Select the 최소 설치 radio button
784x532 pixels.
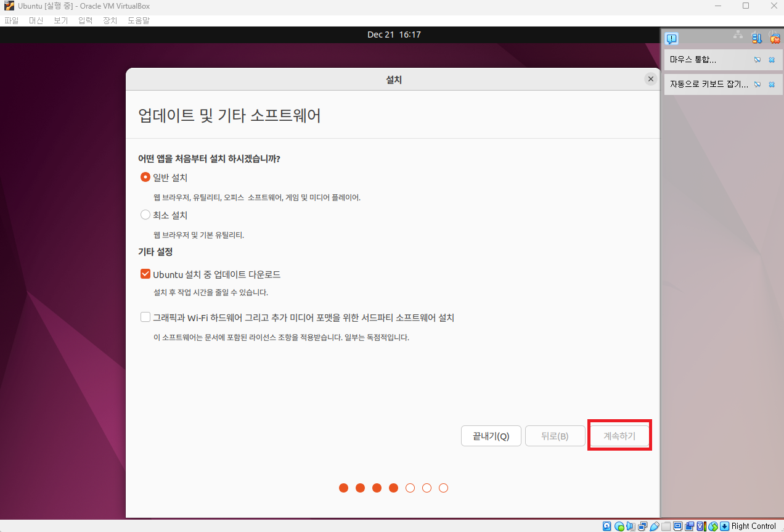pyautogui.click(x=145, y=215)
